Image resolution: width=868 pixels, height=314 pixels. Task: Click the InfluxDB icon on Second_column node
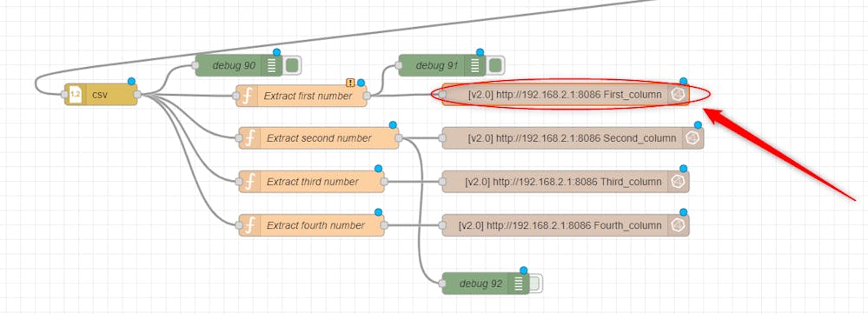(692, 138)
